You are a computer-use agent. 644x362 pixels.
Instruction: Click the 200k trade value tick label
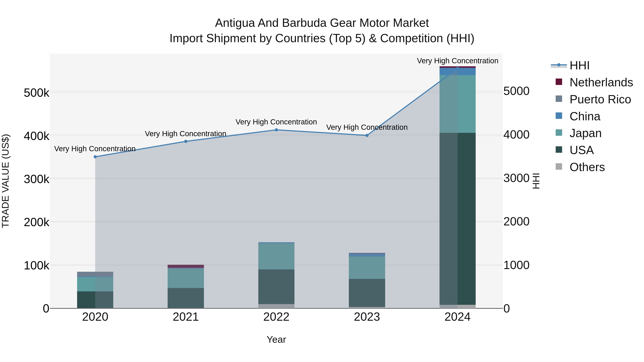coord(37,222)
